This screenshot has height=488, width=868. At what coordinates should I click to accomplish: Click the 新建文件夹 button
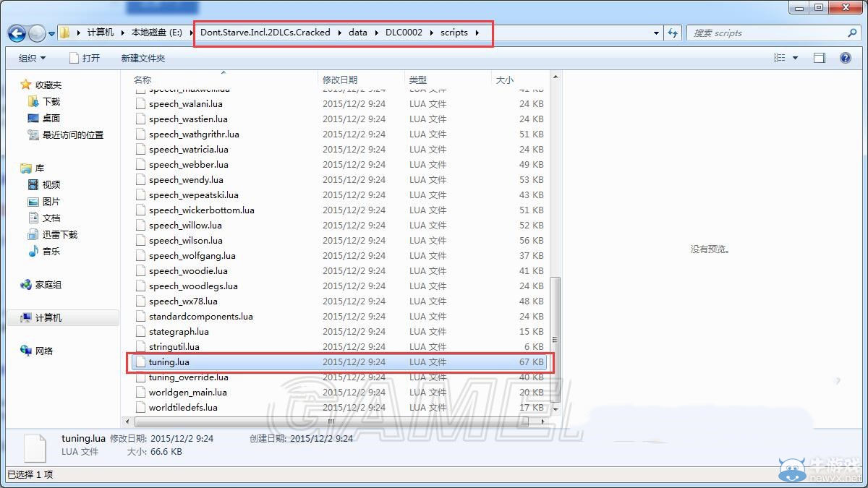(x=142, y=58)
